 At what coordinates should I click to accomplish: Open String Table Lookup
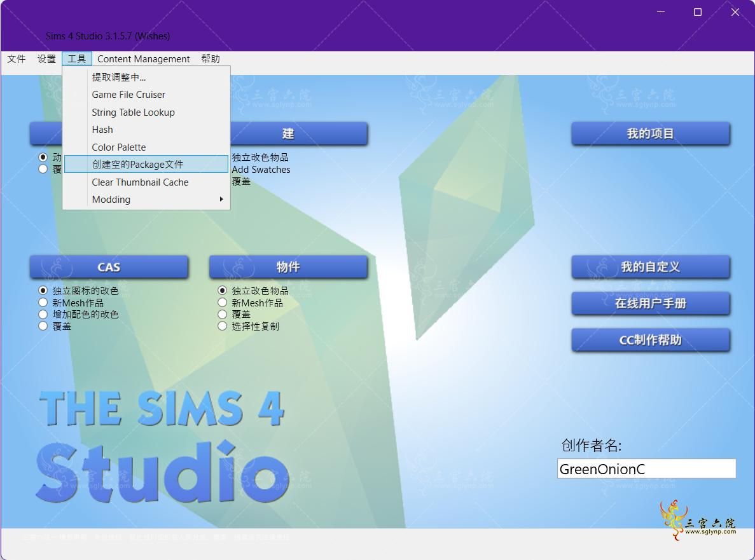pos(146,112)
